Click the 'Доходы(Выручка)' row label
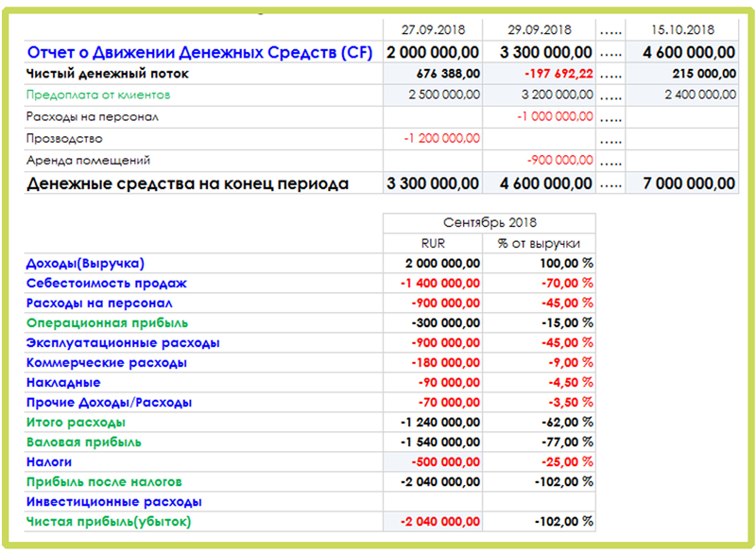The height and width of the screenshot is (555, 756). pyautogui.click(x=85, y=264)
